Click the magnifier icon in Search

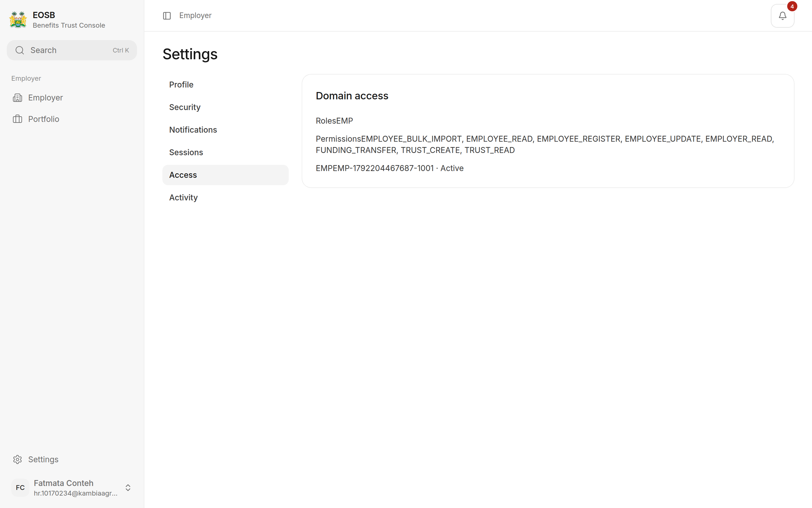20,51
